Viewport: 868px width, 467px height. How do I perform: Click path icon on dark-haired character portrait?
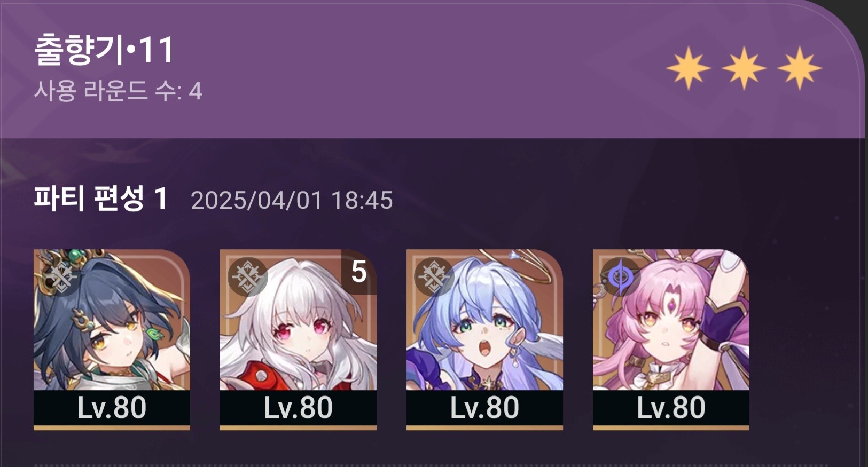click(x=60, y=276)
